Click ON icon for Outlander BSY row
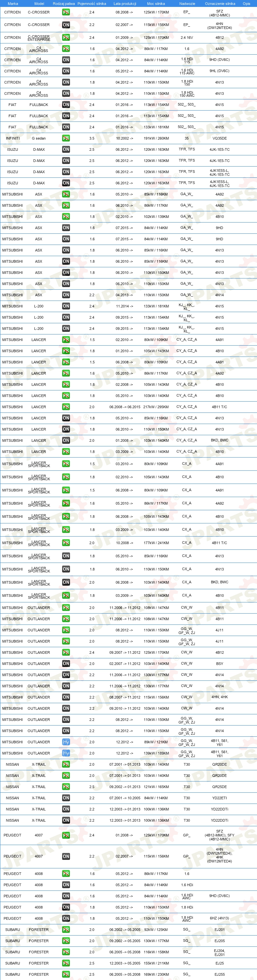The width and height of the screenshot is (257, 980). tap(66, 664)
